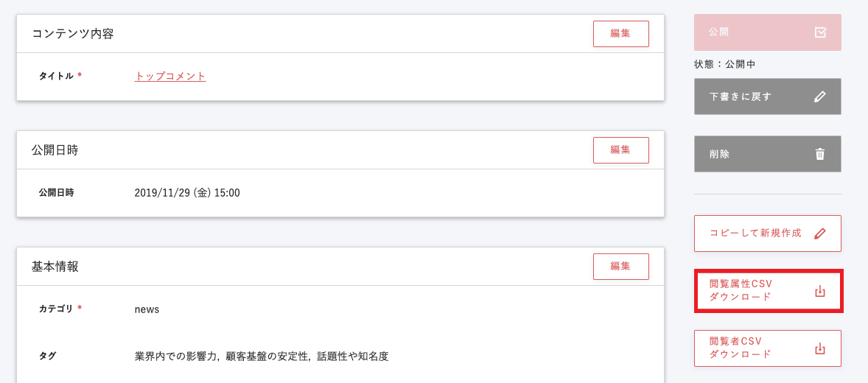Revert to draft with 下書きに戻す
This screenshot has height=383, width=868.
pos(741,96)
